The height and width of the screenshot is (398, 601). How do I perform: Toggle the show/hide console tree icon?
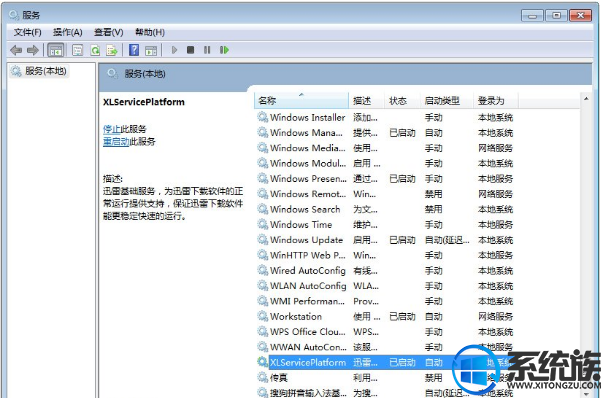pyautogui.click(x=56, y=50)
